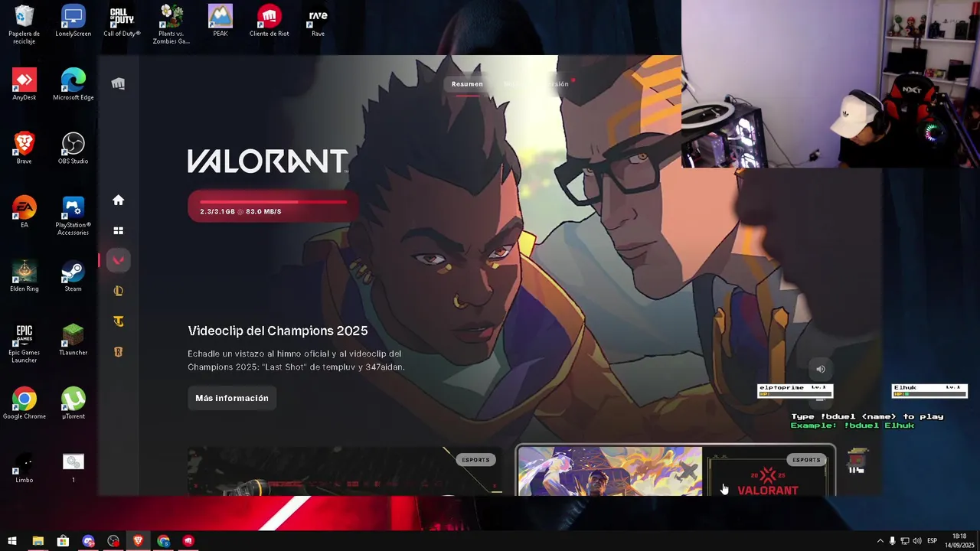Select Google Chrome desktop shortcut
The height and width of the screenshot is (551, 980).
(24, 403)
